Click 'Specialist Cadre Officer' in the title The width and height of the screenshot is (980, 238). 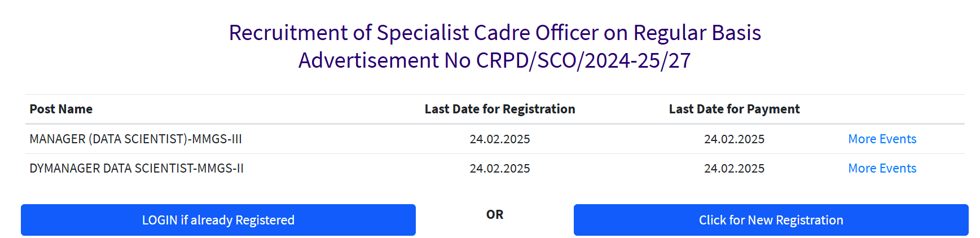(x=487, y=33)
